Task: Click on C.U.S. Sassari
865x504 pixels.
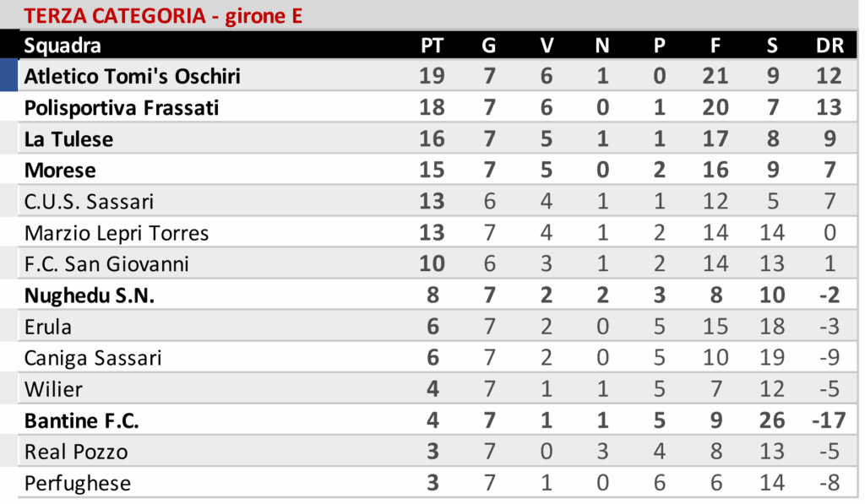Action: [x=90, y=202]
